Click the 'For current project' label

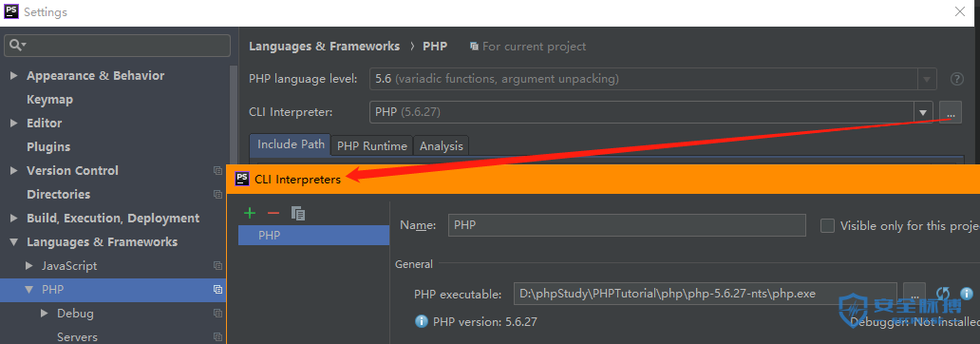tap(534, 47)
